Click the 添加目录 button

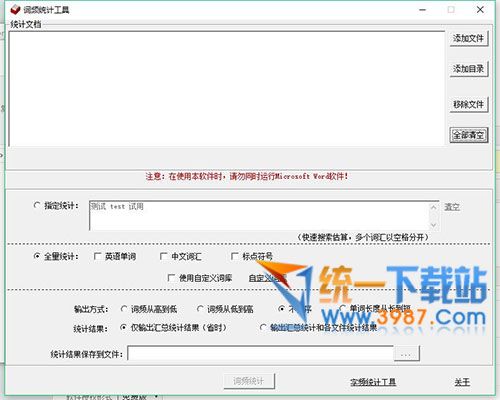[469, 69]
